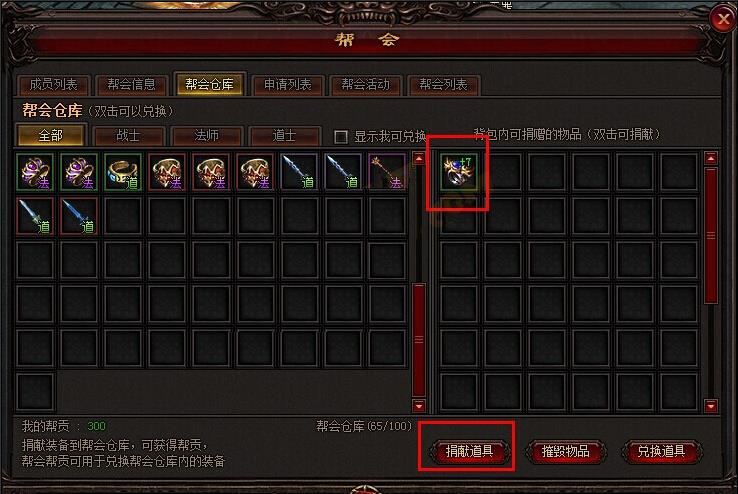Select the third red helmet item
Screen dimensions: 738x494
255,172
